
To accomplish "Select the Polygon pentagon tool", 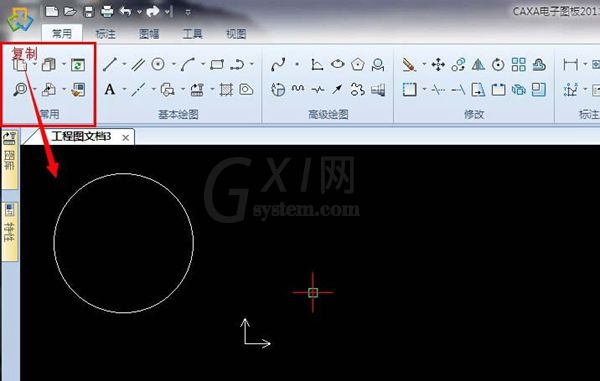I will pyautogui.click(x=358, y=64).
